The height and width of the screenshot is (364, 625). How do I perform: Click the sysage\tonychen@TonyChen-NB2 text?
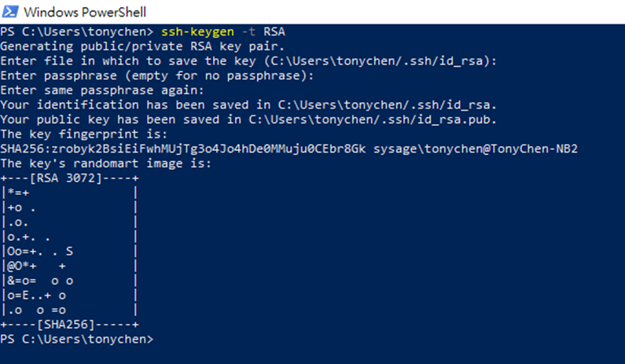tap(475, 149)
